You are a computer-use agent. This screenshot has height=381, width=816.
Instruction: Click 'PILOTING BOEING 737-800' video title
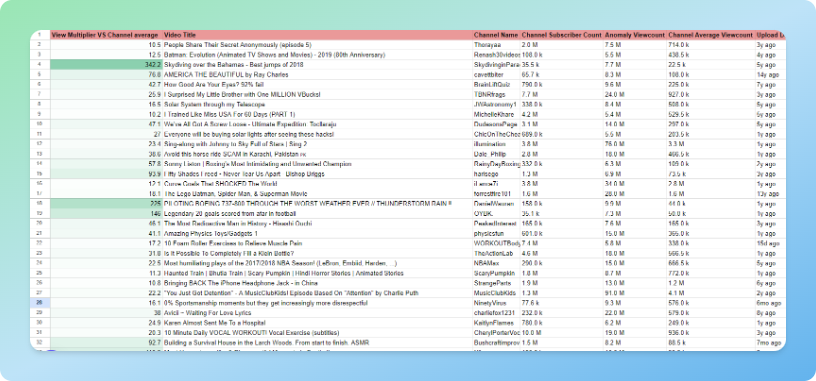click(x=317, y=204)
